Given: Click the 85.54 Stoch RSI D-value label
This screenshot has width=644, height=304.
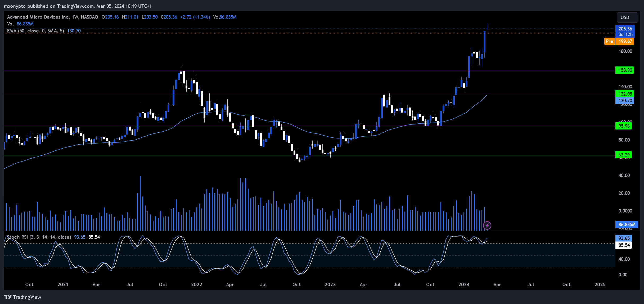Looking at the screenshot, I should pyautogui.click(x=624, y=245).
